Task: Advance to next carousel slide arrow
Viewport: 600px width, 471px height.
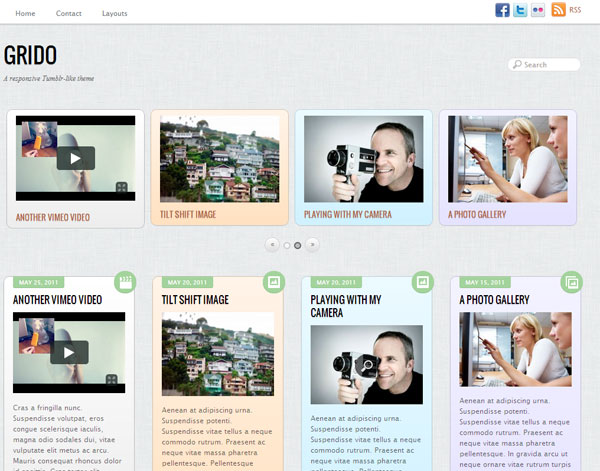Action: coord(312,244)
